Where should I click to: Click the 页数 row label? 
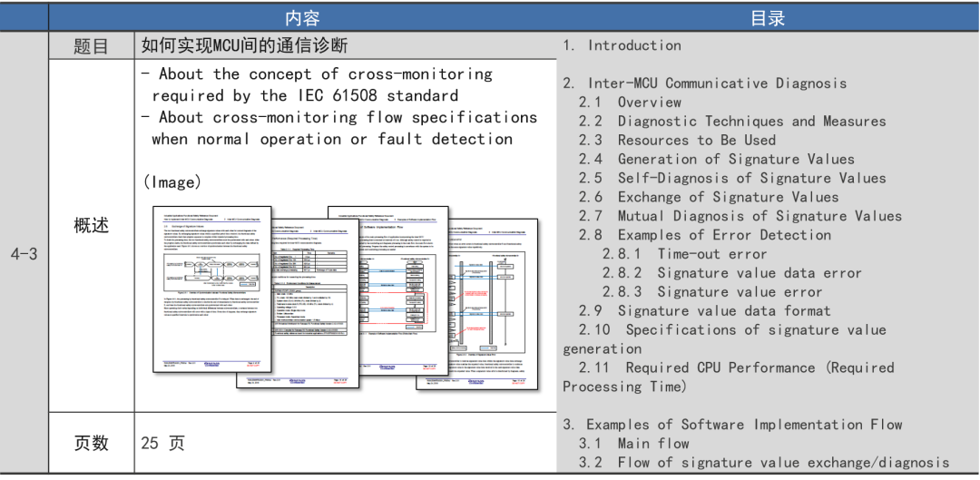pyautogui.click(x=91, y=443)
